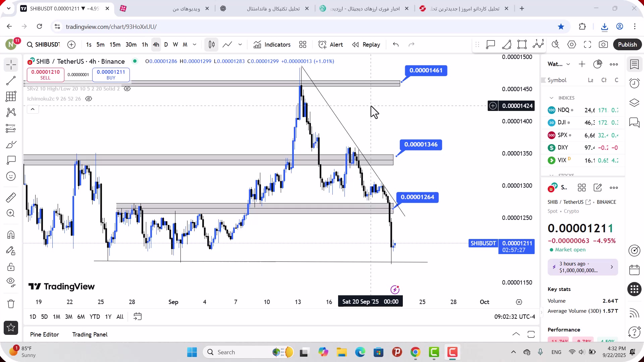This screenshot has width=644, height=362.
Task: Select the ruler measure tool
Action: click(11, 197)
